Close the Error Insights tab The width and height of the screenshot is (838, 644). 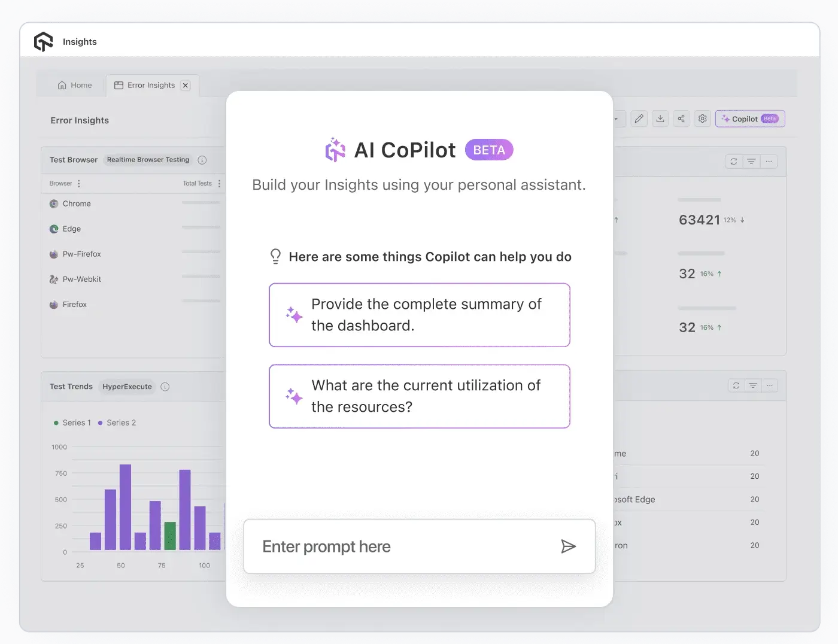click(186, 85)
